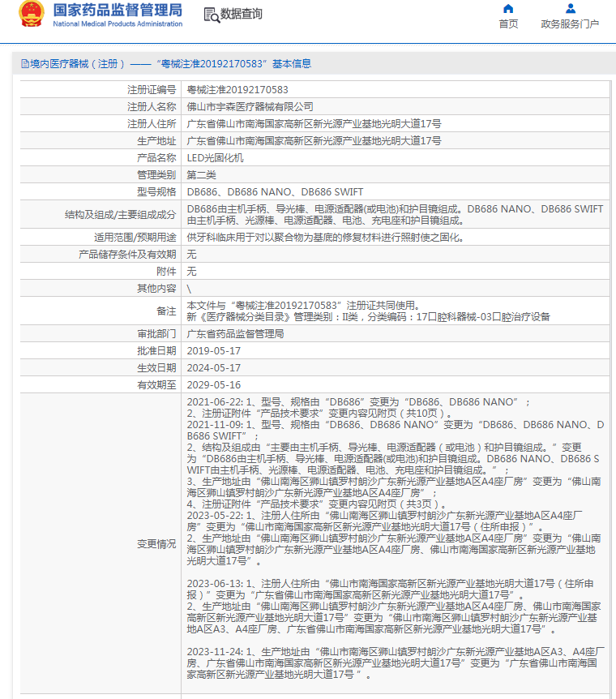616x699 pixels.
Task: Open the 政务服务门户 text link
Action: tap(570, 24)
